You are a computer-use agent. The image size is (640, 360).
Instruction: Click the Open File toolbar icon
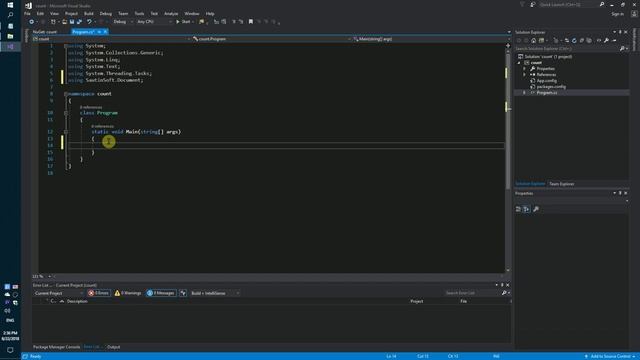(64, 22)
